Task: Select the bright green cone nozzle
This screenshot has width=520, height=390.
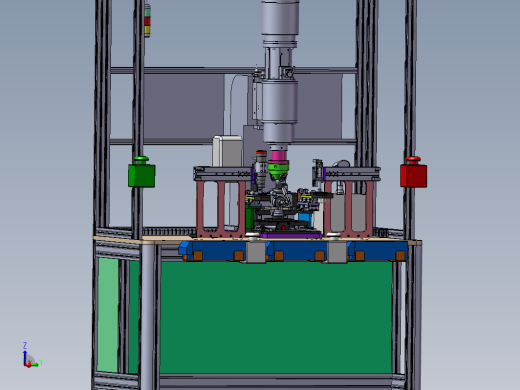Action: pyautogui.click(x=278, y=170)
